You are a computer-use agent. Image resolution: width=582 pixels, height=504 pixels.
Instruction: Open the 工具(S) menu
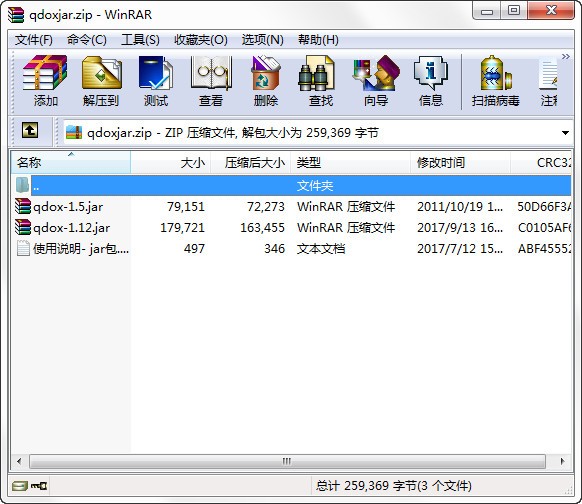pos(140,40)
